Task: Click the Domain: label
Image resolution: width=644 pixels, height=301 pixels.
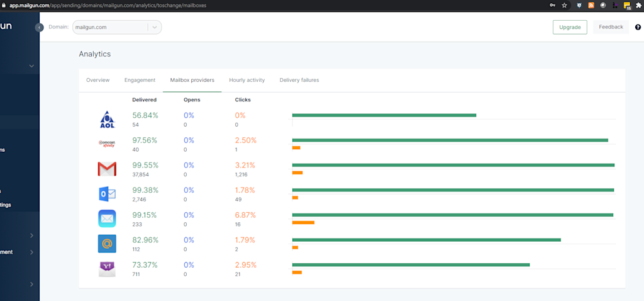Action: (58, 27)
